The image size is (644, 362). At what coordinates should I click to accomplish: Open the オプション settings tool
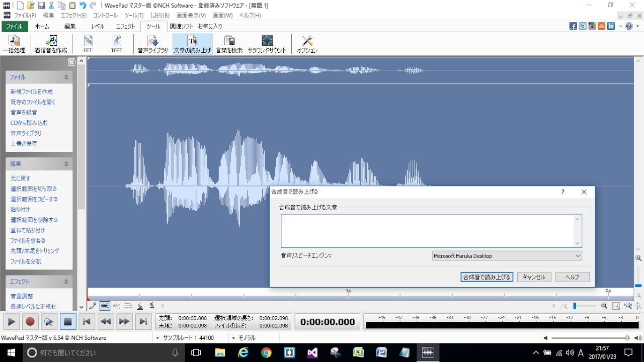pyautogui.click(x=307, y=44)
